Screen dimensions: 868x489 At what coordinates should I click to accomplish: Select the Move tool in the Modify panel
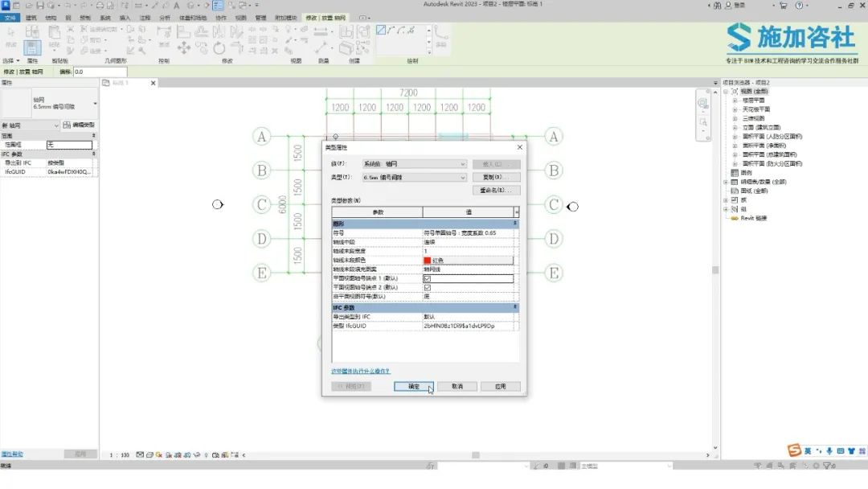click(x=184, y=47)
